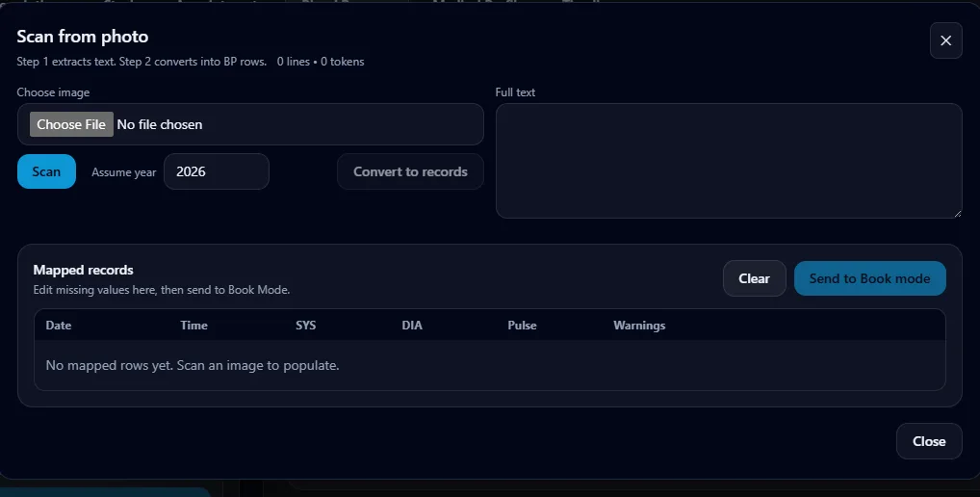This screenshot has width=980, height=497.
Task: Select the Warnings column header
Action: pyautogui.click(x=639, y=326)
